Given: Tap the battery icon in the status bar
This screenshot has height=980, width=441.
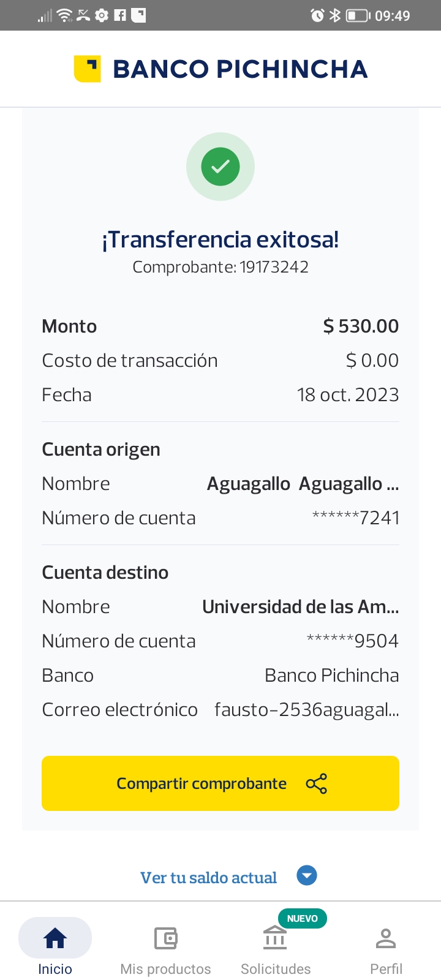Looking at the screenshot, I should [x=358, y=15].
